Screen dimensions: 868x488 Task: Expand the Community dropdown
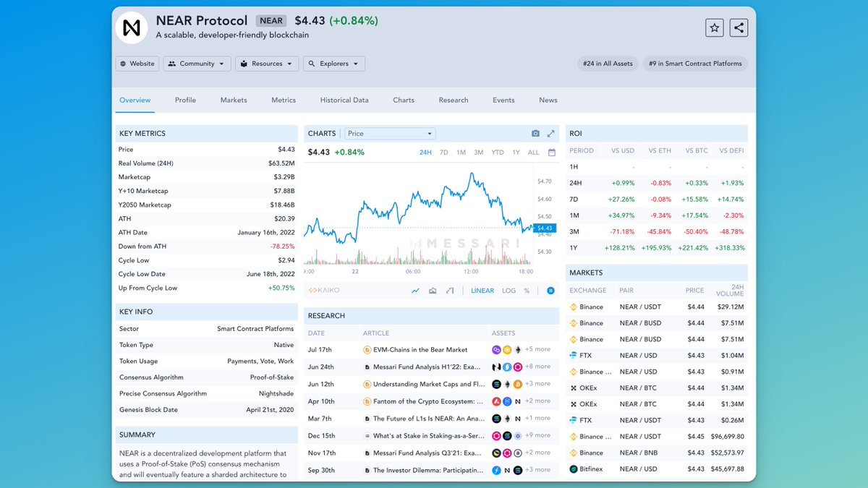click(197, 64)
